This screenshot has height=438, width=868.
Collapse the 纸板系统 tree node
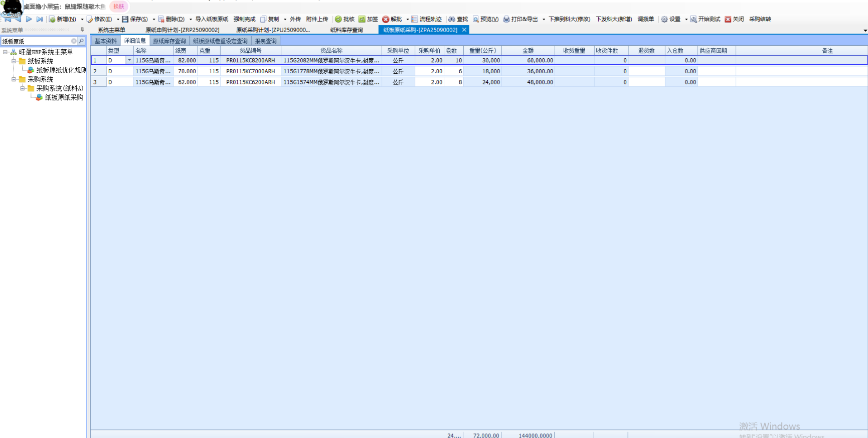(14, 61)
